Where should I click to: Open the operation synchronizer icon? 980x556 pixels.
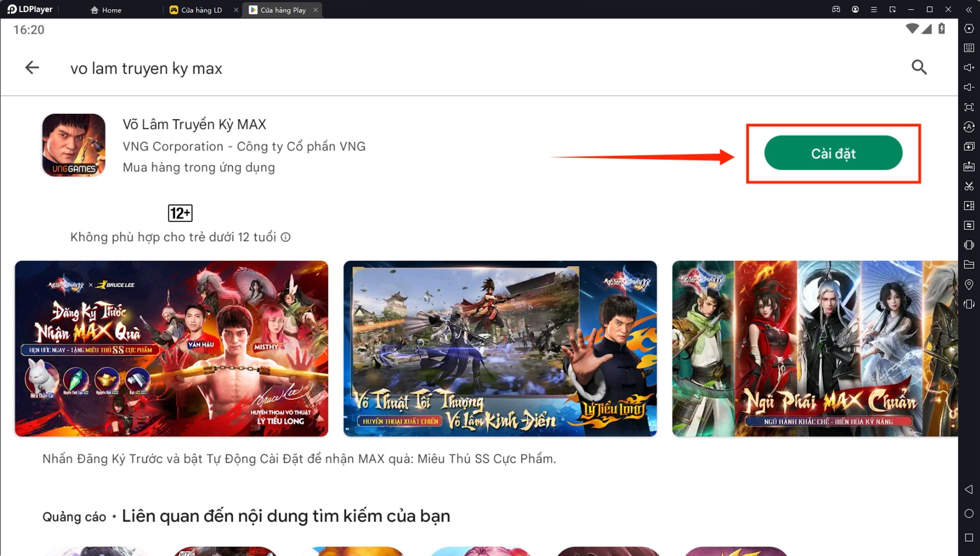point(969,127)
